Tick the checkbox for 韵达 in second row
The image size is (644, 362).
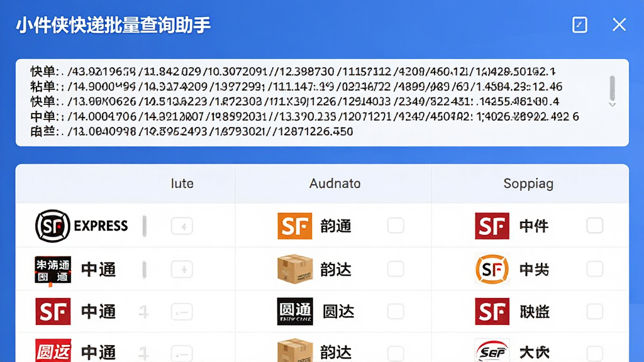(396, 269)
